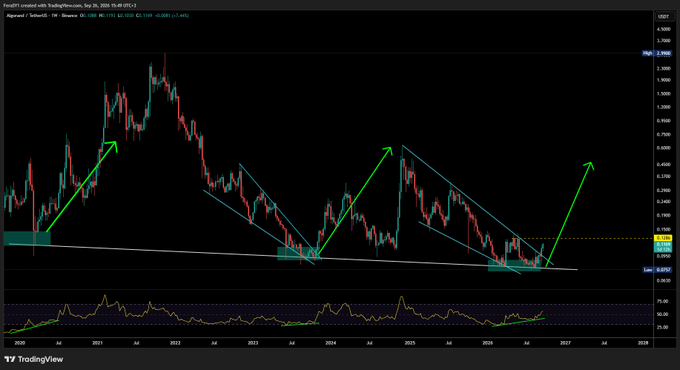Click the Low 0.0757 price label
This screenshot has width=680, height=370.
[x=657, y=270]
